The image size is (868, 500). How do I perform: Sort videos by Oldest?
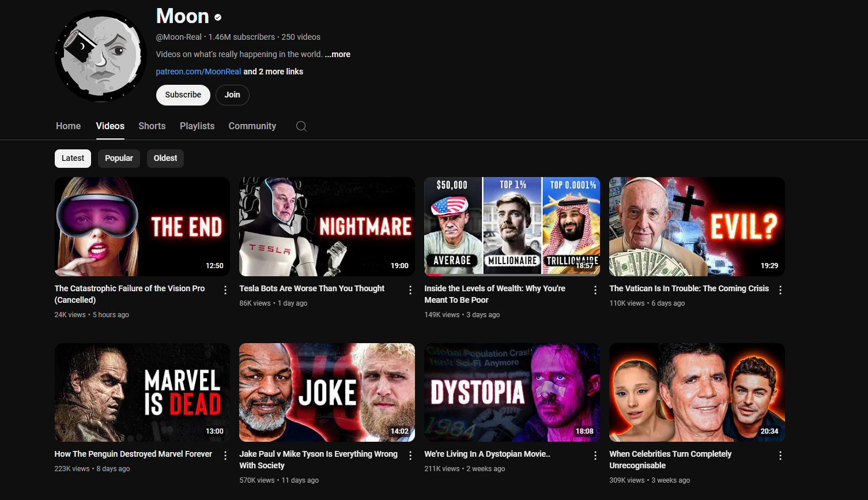[x=165, y=159]
